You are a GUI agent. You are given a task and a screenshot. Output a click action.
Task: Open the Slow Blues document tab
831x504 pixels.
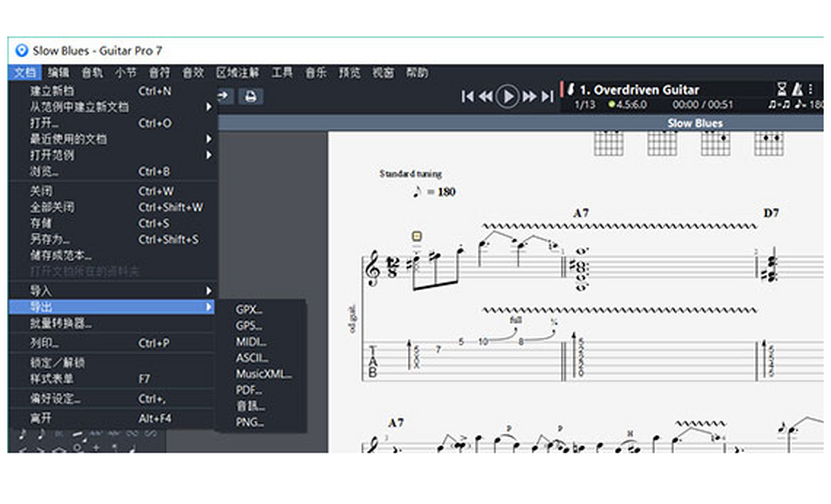694,123
